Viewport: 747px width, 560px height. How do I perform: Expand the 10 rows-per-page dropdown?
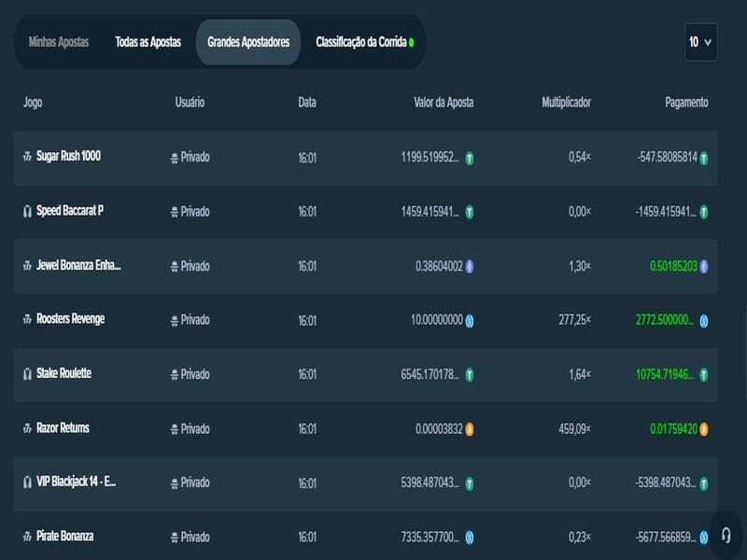click(701, 42)
